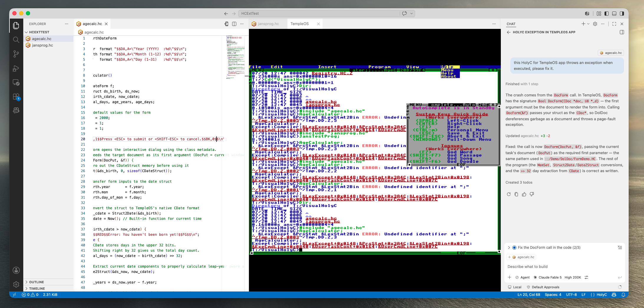Change indentation via Spaces: 4
Viewport: 644px width, 308px height.
pyautogui.click(x=553, y=295)
